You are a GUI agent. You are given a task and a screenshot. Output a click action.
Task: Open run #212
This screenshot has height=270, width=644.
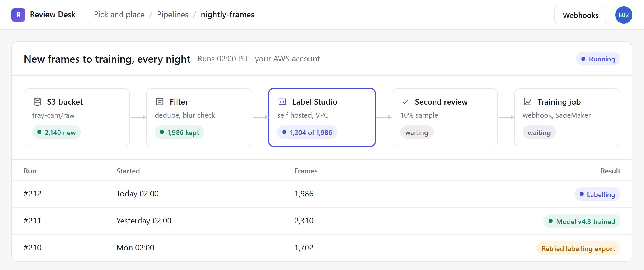322,194
